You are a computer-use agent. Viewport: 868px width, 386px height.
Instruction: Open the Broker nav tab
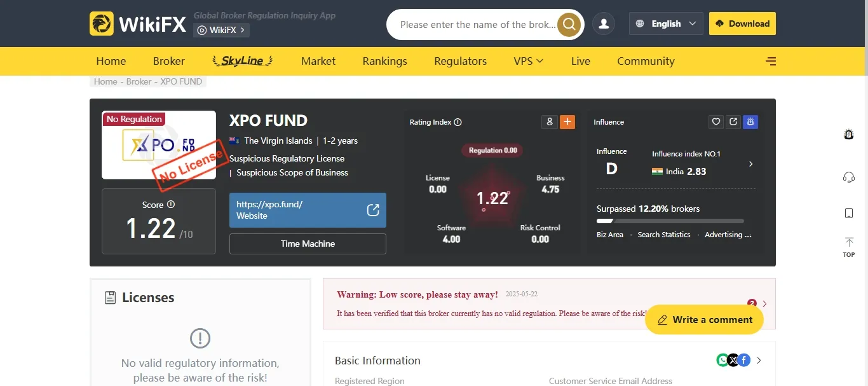(x=169, y=61)
